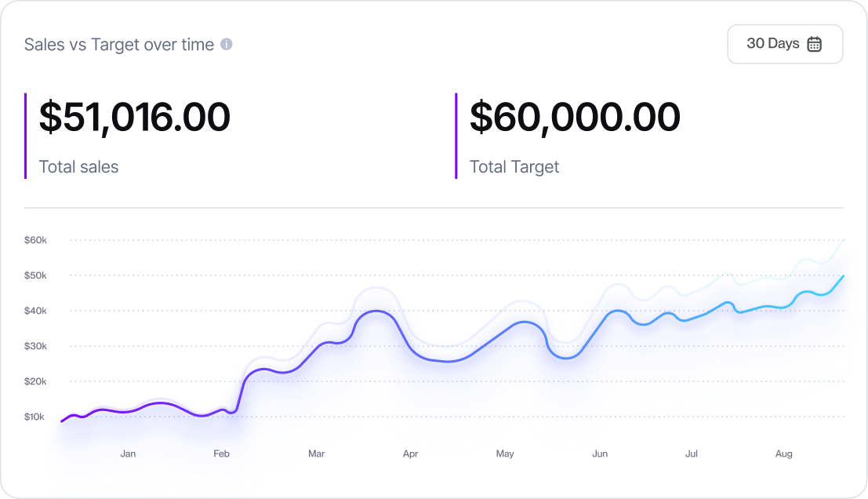Click the Total sales card label
The height and width of the screenshot is (499, 868).
78,166
